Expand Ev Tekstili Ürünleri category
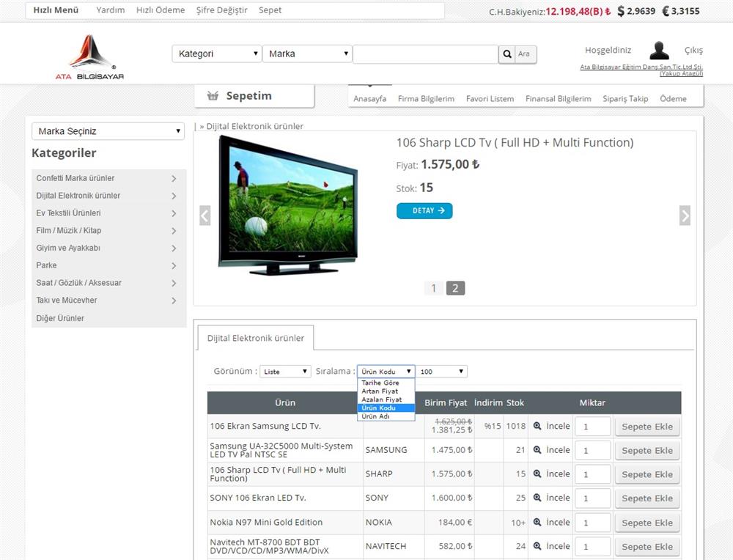Image resolution: width=733 pixels, height=560 pixels. click(174, 213)
